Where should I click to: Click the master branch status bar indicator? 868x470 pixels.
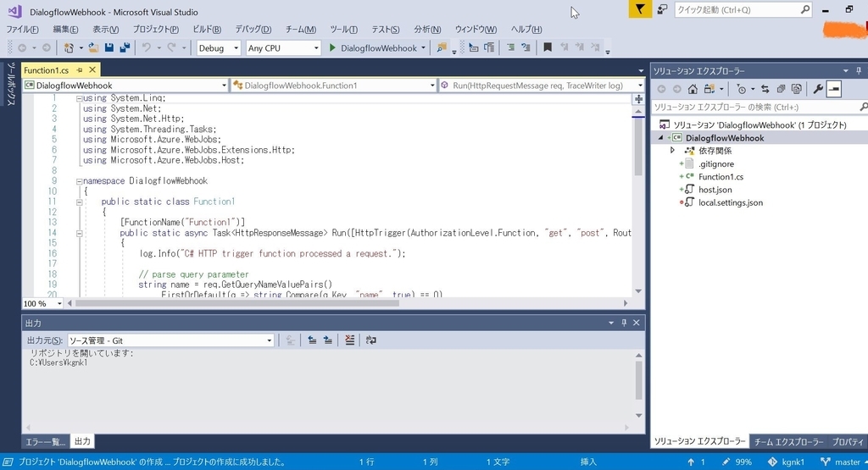pos(840,462)
